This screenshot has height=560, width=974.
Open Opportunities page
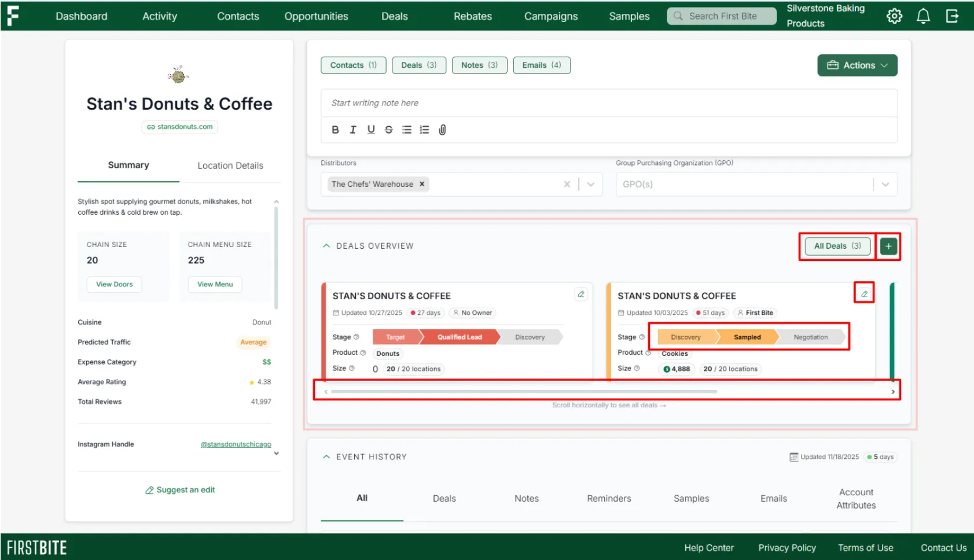(x=316, y=16)
